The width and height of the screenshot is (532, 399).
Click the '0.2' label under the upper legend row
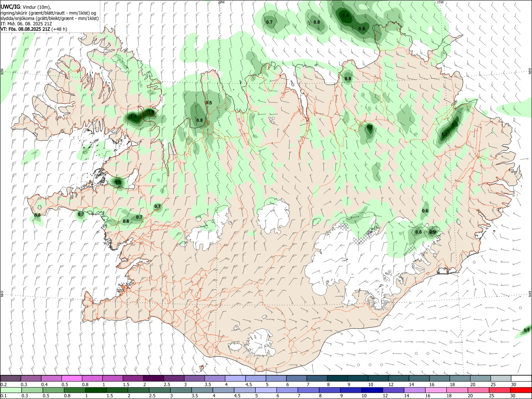pos(3,384)
